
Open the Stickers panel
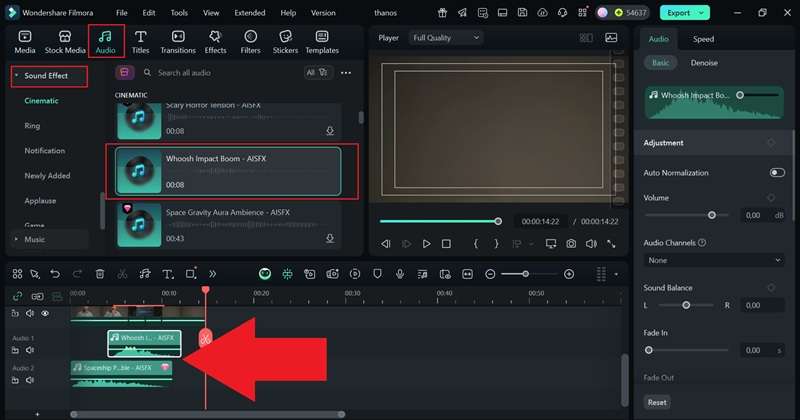tap(285, 41)
